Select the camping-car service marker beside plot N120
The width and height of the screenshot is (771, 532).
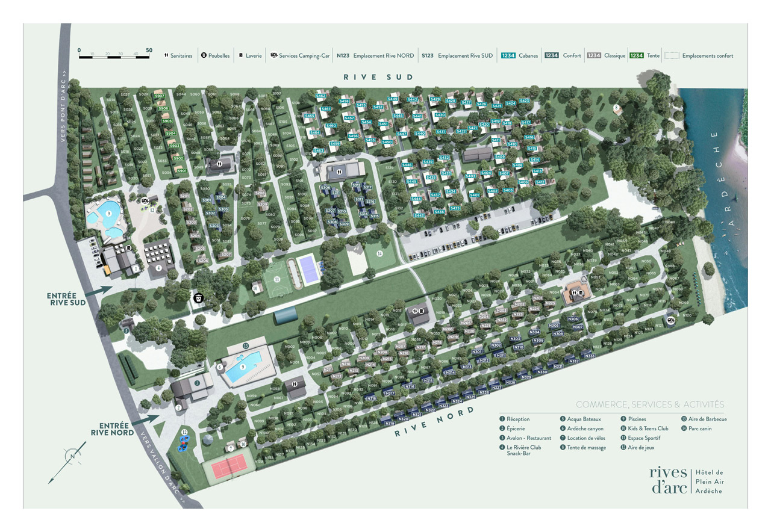670,321
